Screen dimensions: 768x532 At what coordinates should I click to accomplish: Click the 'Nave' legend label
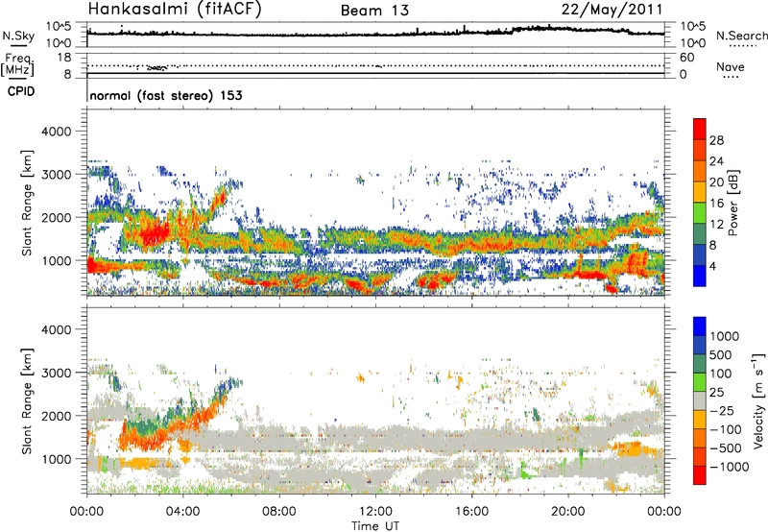coord(731,67)
